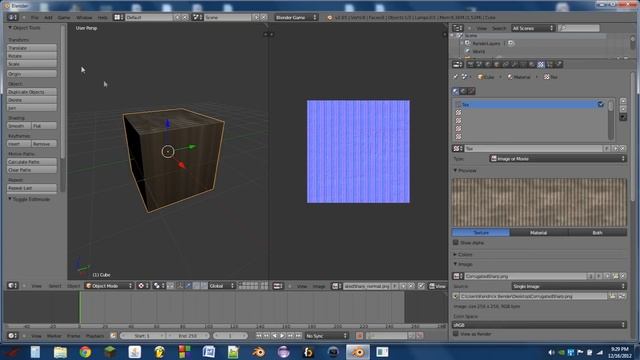640x360 pixels.
Task: Click the Translate button in Object Tools
Action: pyautogui.click(x=32, y=48)
